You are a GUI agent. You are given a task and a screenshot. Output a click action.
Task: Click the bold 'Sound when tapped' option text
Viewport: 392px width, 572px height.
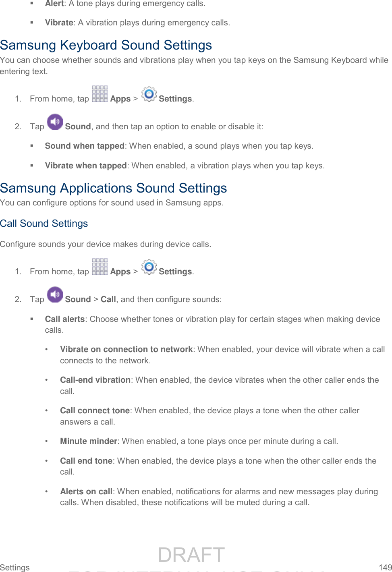click(85, 146)
